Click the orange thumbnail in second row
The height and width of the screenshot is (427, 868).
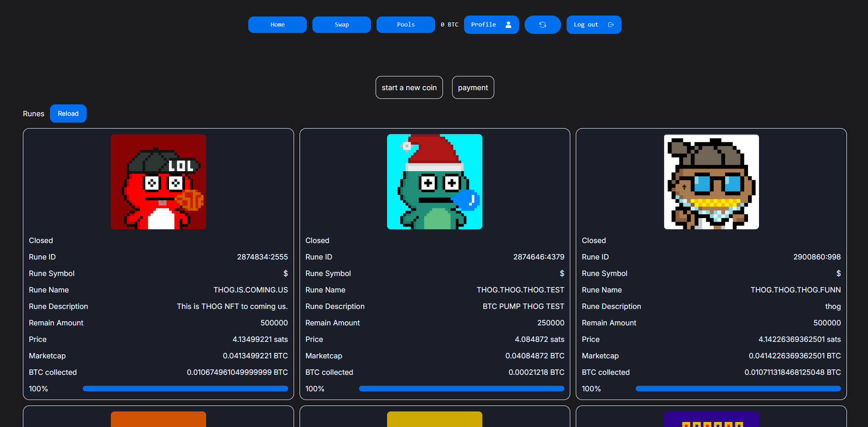coord(158,419)
